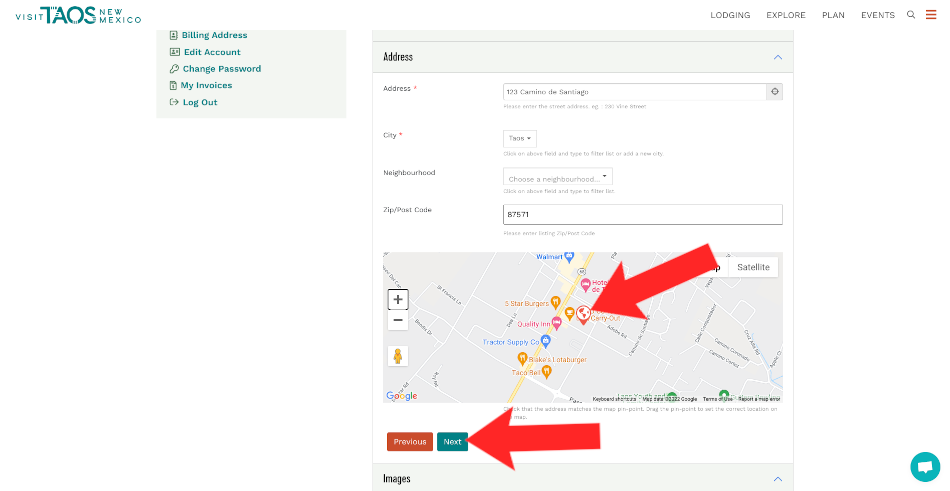Click the Zip/Post Code input field
950x491 pixels.
tap(642, 215)
